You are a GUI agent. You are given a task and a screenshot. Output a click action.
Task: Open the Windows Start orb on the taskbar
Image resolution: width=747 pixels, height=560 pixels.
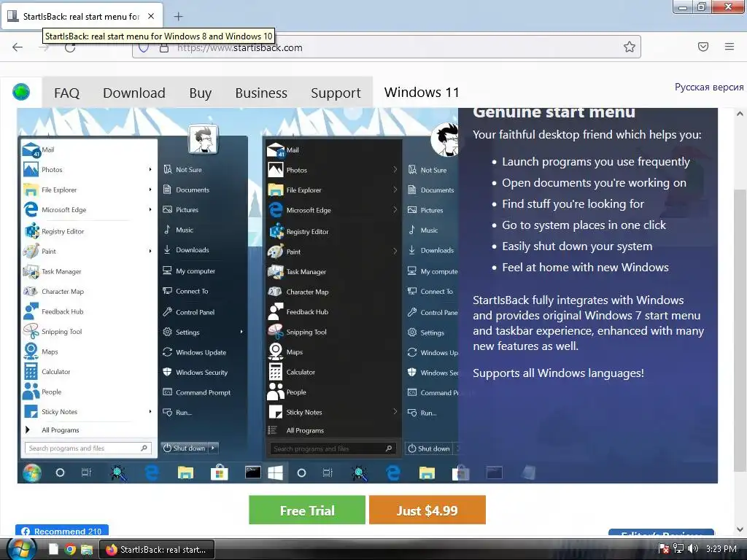pos(20,549)
